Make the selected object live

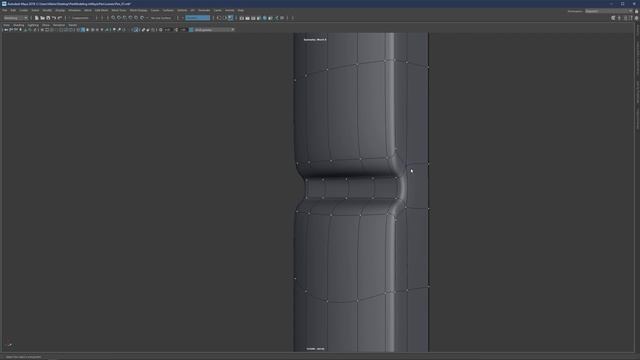click(x=142, y=18)
